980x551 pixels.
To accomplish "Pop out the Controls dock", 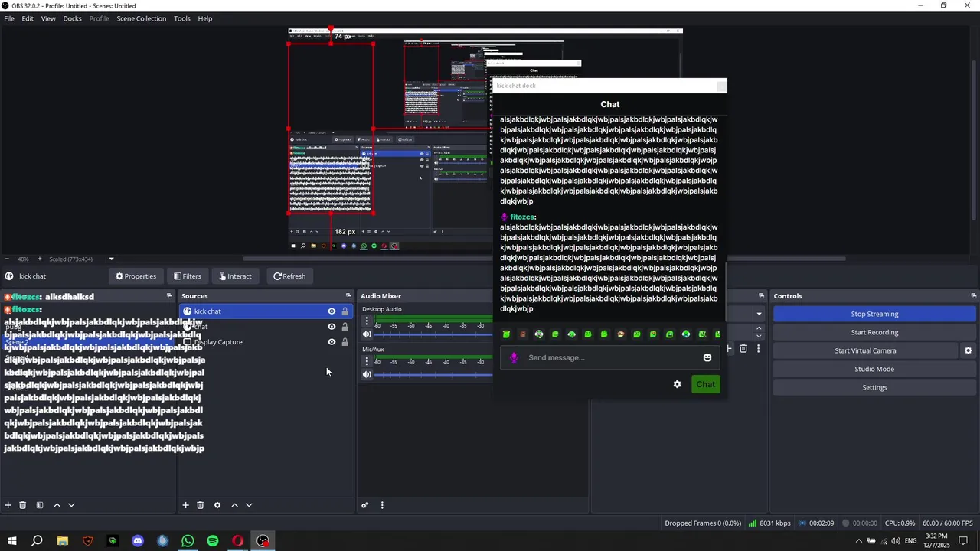I will (x=973, y=296).
